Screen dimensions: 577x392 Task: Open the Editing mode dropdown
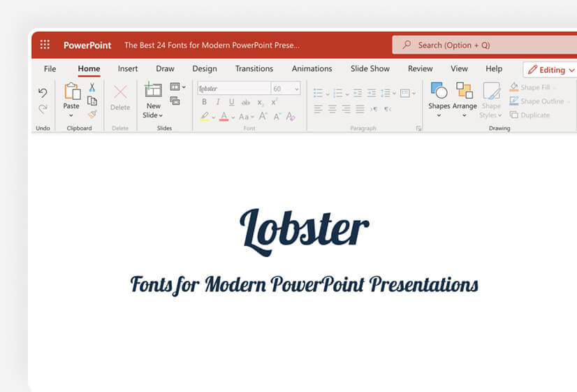(x=571, y=70)
